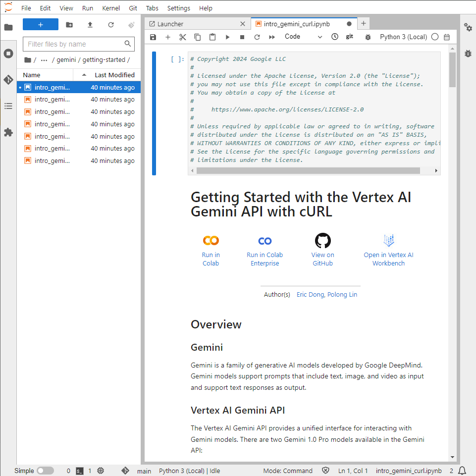Image resolution: width=476 pixels, height=476 pixels.
Task: Click the kernel chip icon in status bar
Action: [101, 471]
